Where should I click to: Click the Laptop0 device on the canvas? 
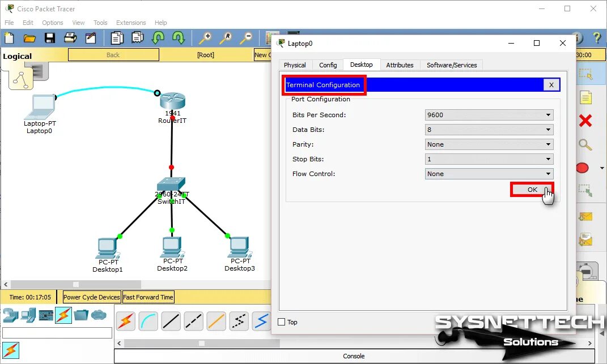40,108
